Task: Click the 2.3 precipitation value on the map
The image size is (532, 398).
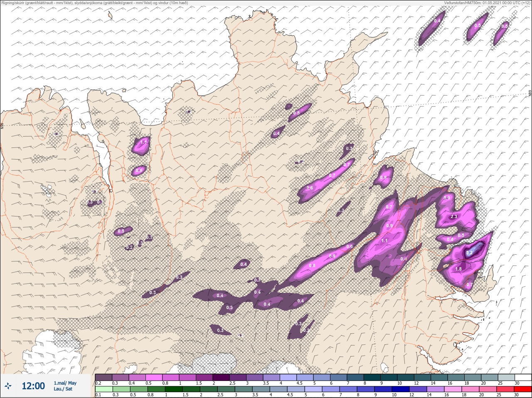Action: pyautogui.click(x=454, y=216)
